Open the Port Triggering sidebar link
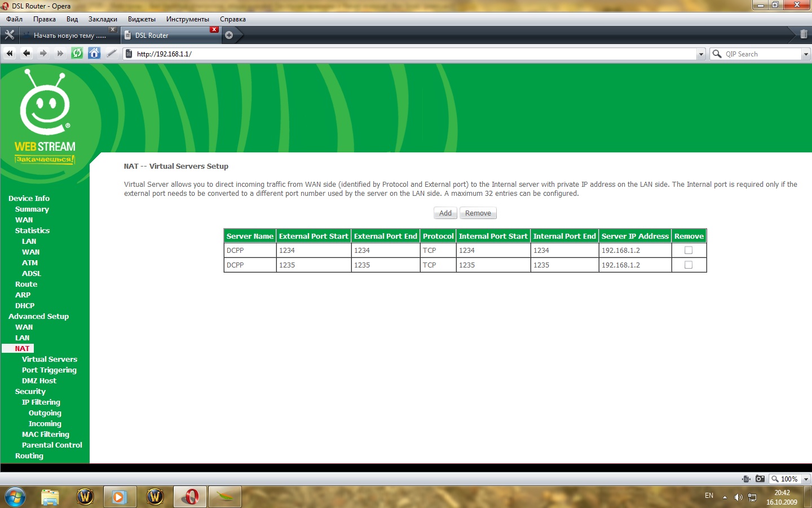The width and height of the screenshot is (812, 508). click(49, 370)
